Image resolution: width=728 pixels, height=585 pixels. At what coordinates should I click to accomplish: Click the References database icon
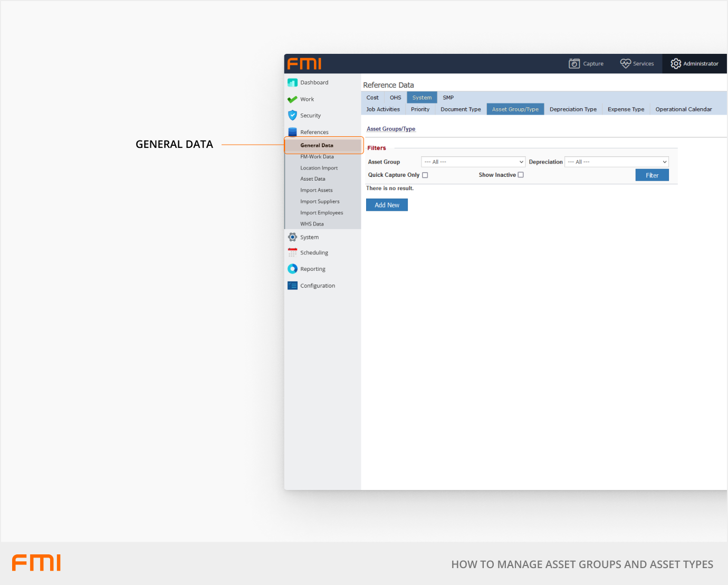click(x=292, y=132)
